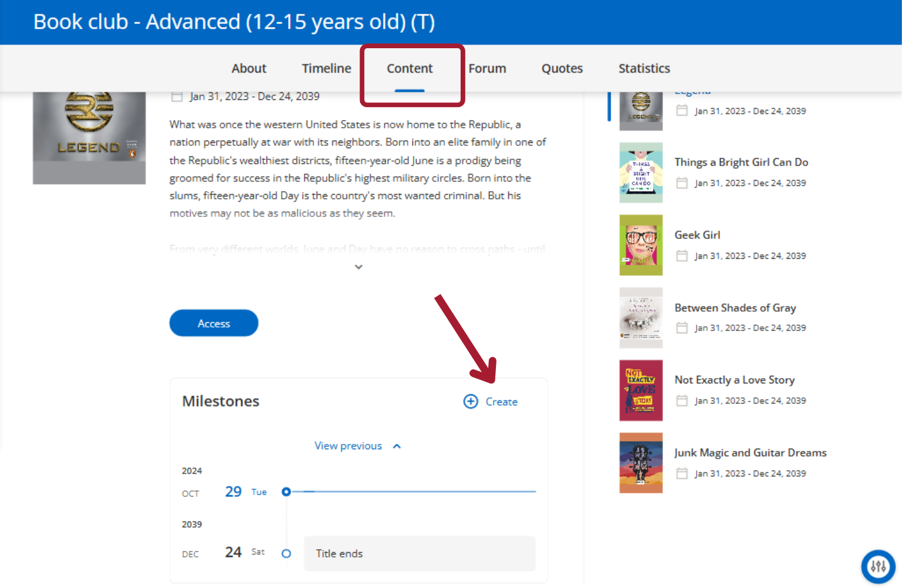Viewport: 906px width, 588px height.
Task: Click the plus circle icon beside Create
Action: click(471, 402)
